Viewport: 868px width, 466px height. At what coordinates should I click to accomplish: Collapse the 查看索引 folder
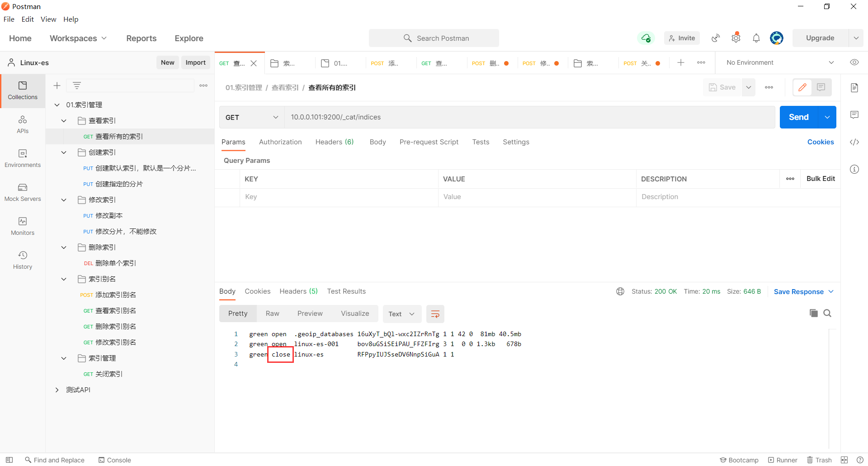point(64,121)
